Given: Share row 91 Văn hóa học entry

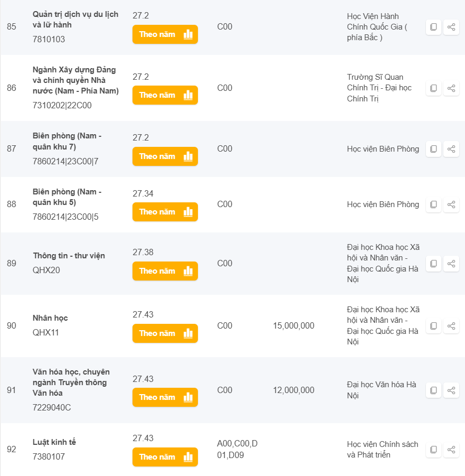Looking at the screenshot, I should pos(451,390).
